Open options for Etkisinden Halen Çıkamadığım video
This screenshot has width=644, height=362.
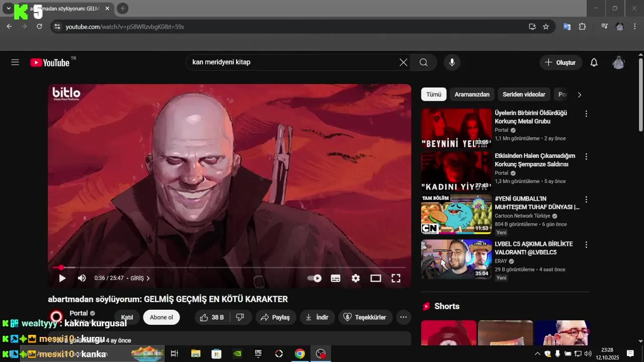click(x=586, y=157)
